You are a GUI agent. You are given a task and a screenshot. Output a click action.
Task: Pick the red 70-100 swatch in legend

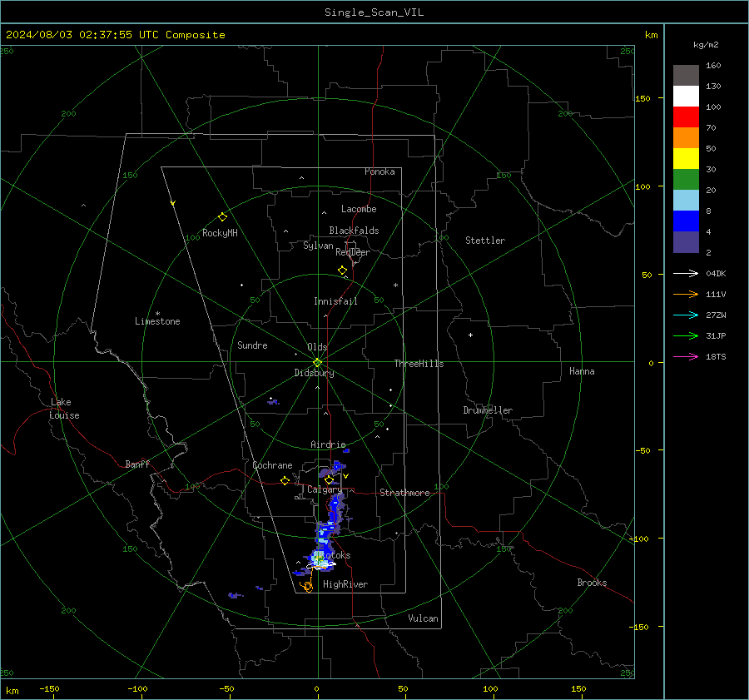click(686, 117)
